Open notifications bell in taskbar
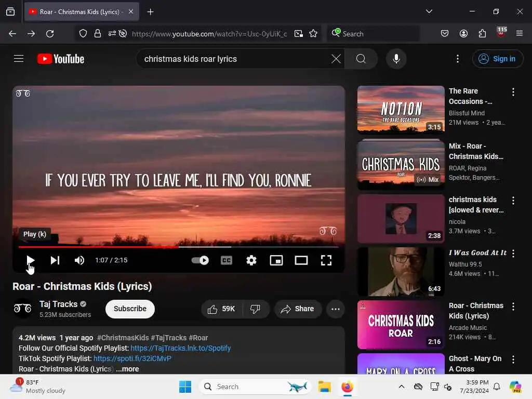This screenshot has width=532, height=399. pos(497,387)
